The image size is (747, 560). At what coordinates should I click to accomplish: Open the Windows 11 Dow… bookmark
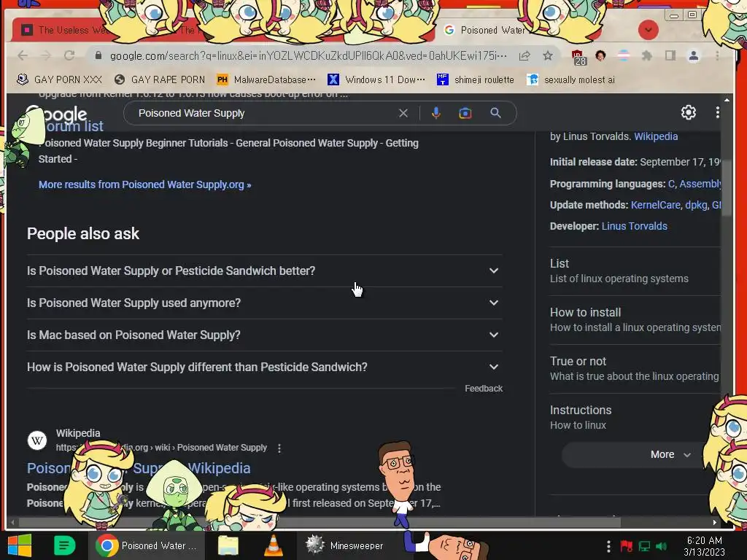click(376, 79)
